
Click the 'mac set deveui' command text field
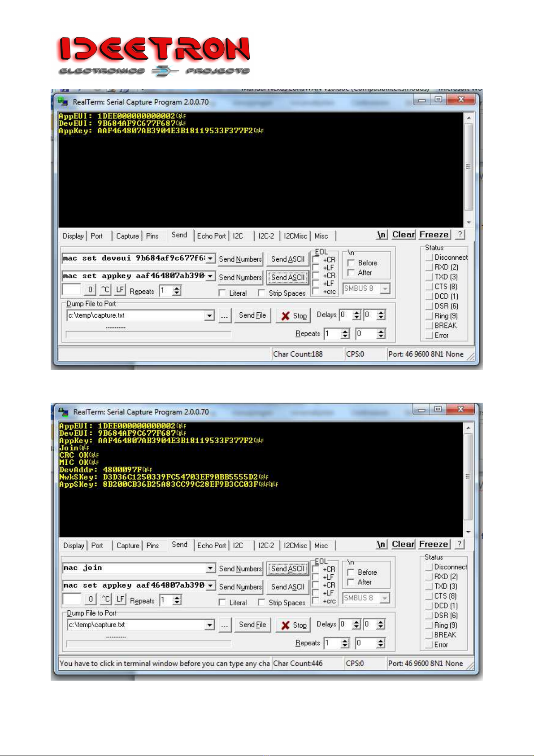pyautogui.click(x=134, y=259)
